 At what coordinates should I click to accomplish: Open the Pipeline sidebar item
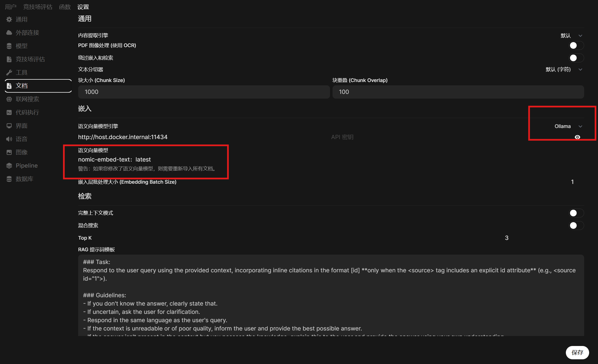(x=27, y=166)
